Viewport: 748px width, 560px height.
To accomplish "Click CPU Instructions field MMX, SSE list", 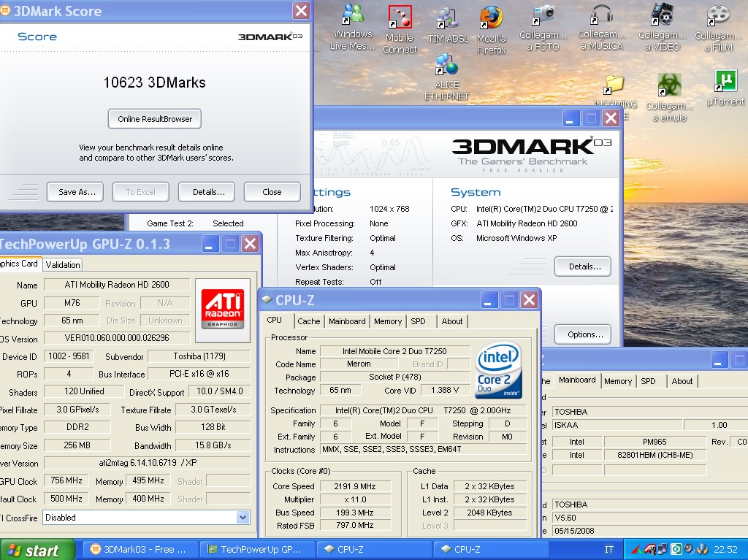I will pyautogui.click(x=424, y=449).
